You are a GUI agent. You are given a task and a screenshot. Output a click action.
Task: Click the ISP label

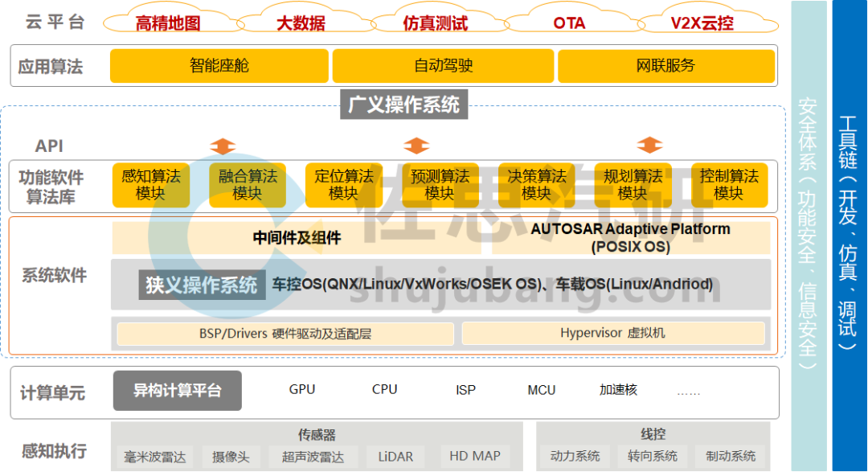[x=465, y=390]
